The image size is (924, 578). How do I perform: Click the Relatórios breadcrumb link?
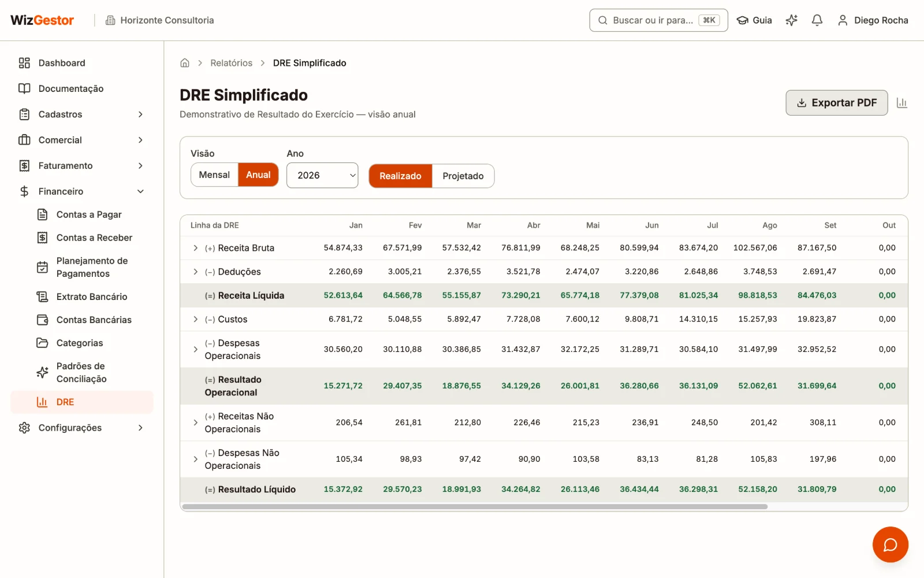pos(231,63)
